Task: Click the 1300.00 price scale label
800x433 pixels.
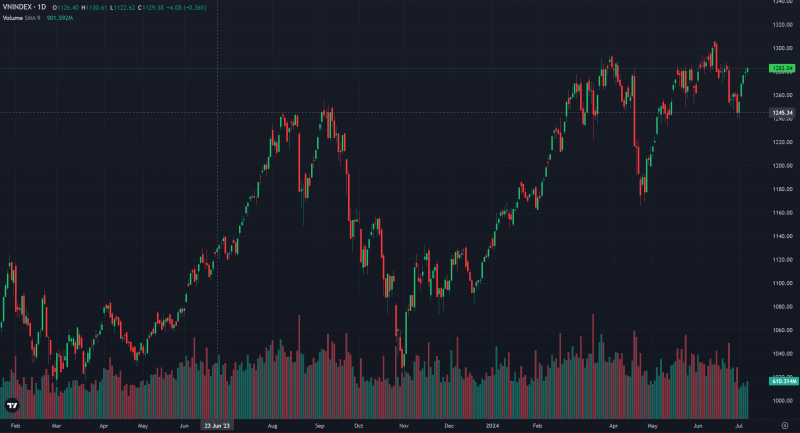Action: coord(783,48)
